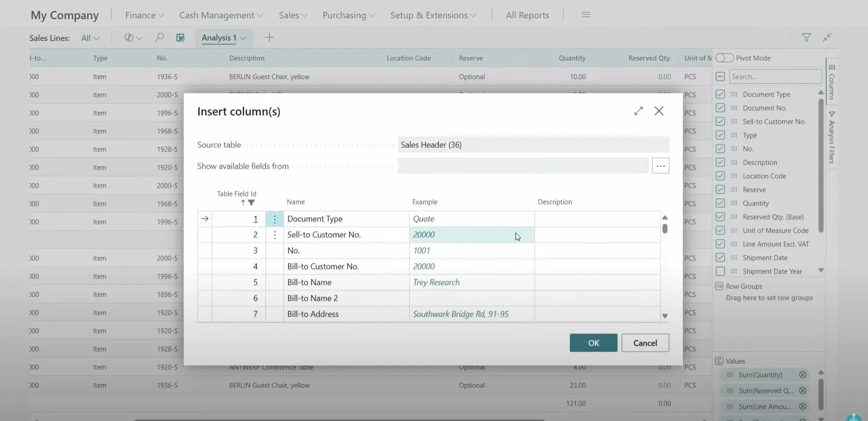
Task: Click the filter icon on Table Field Id column
Action: (251, 202)
